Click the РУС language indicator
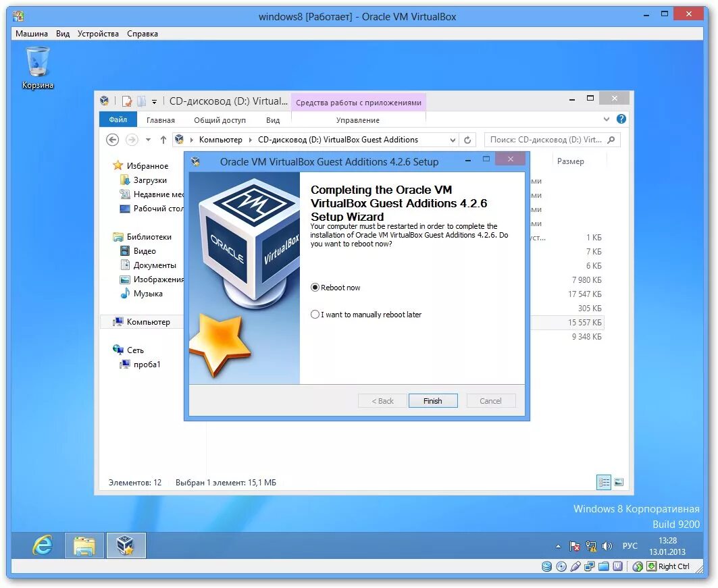718x588 pixels. pos(630,546)
